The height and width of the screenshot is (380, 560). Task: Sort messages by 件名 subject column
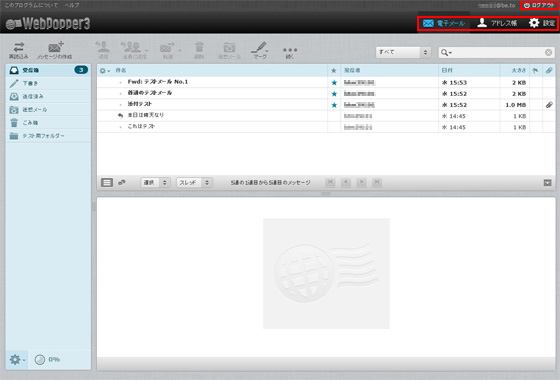121,71
